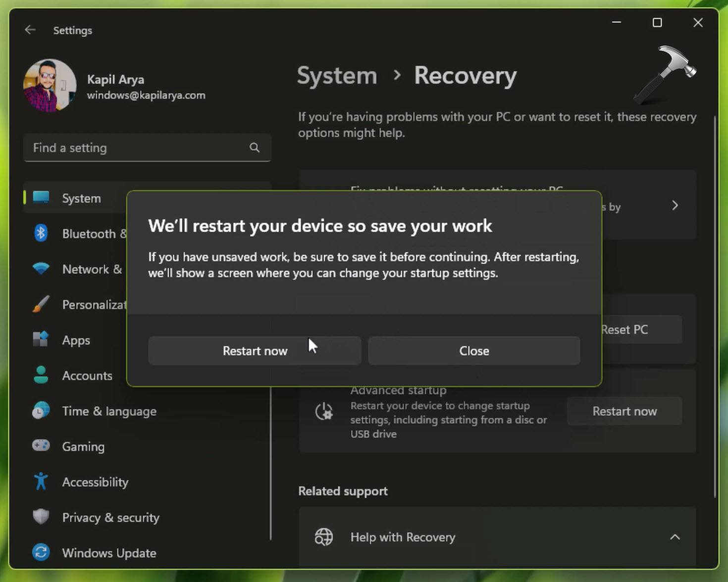Click the Windows Update sync icon
728x582 pixels.
point(41,552)
